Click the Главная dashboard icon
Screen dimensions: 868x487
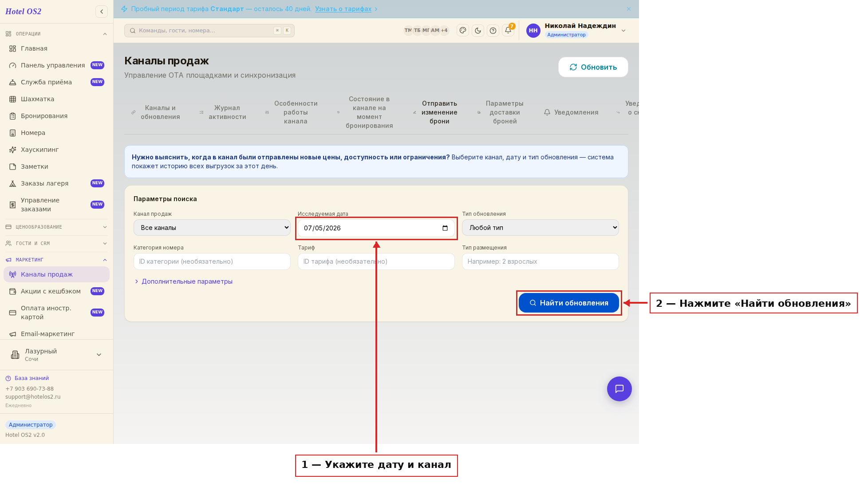(x=13, y=48)
